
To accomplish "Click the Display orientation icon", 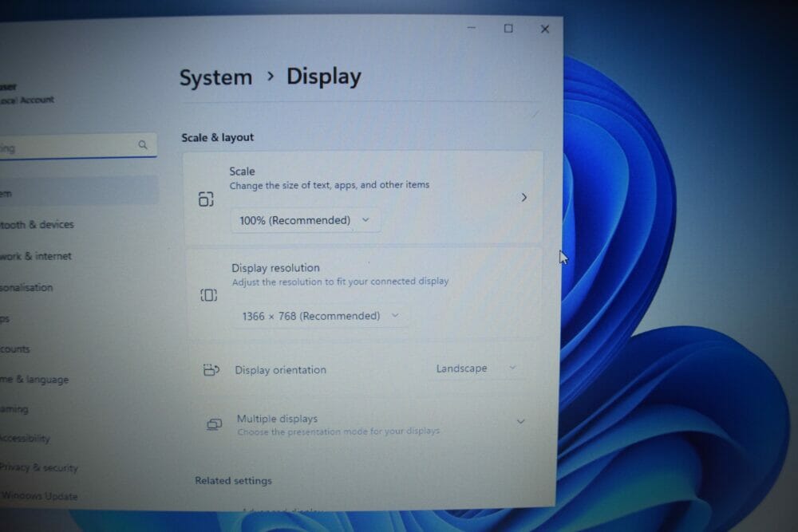I will tap(211, 370).
